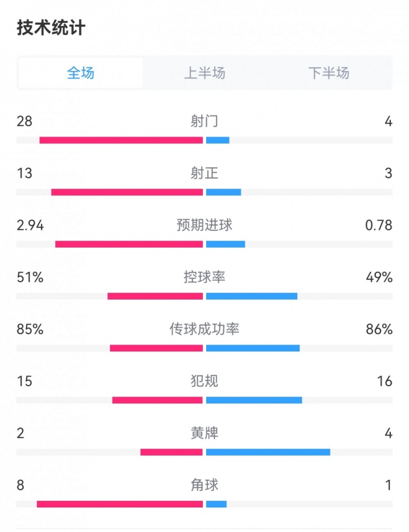The image size is (409, 532).
Task: Click the red 射门 progress bar
Action: pos(121,140)
